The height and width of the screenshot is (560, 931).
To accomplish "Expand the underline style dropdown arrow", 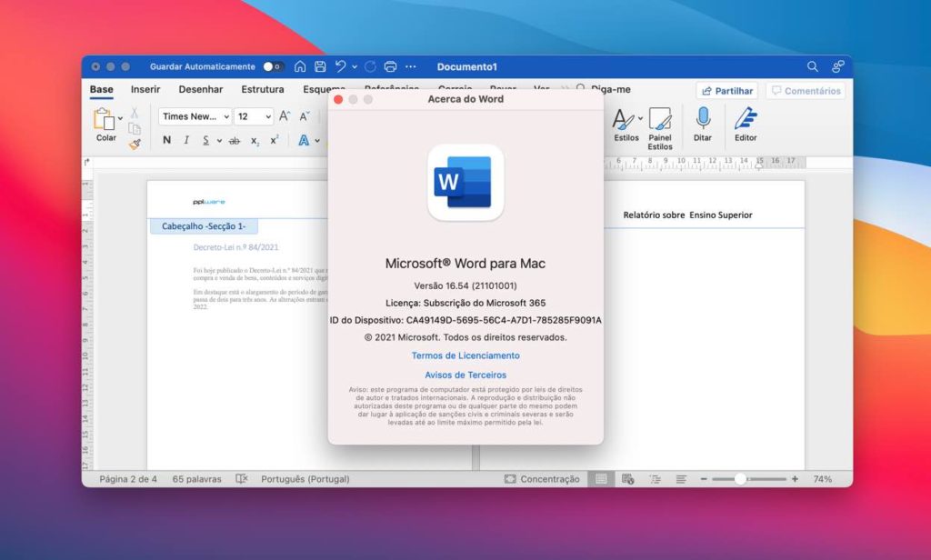I will click(219, 141).
